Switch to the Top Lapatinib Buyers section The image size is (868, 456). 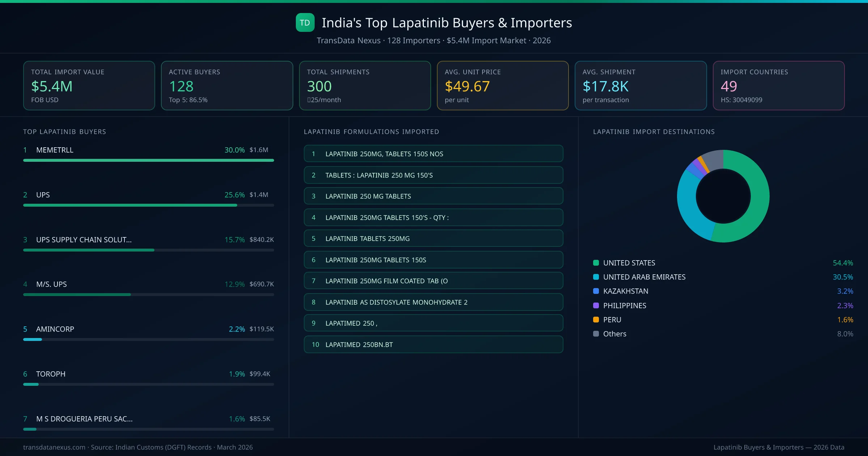click(x=64, y=132)
